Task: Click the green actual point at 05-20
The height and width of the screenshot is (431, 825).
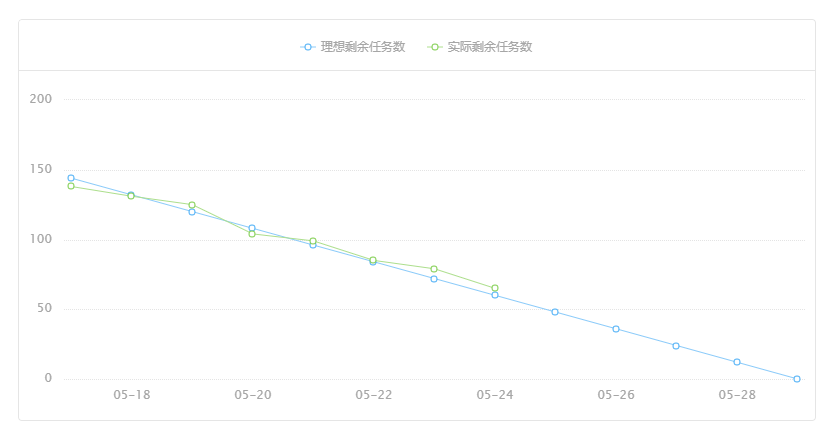Action: [x=252, y=234]
